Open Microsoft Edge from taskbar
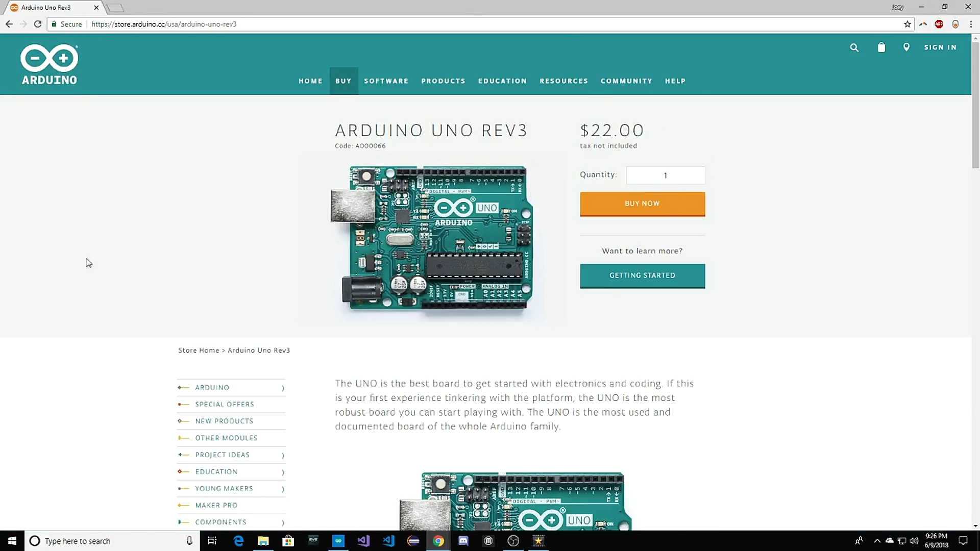The height and width of the screenshot is (551, 980). (238, 541)
